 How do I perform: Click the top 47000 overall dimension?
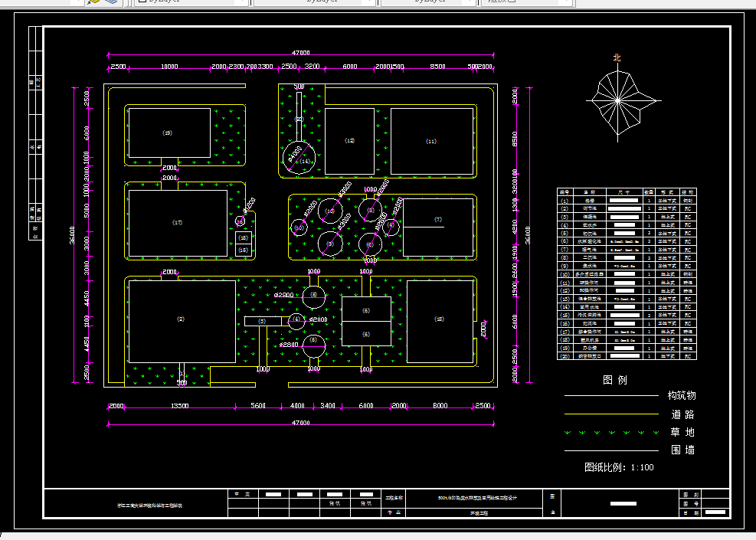point(300,53)
